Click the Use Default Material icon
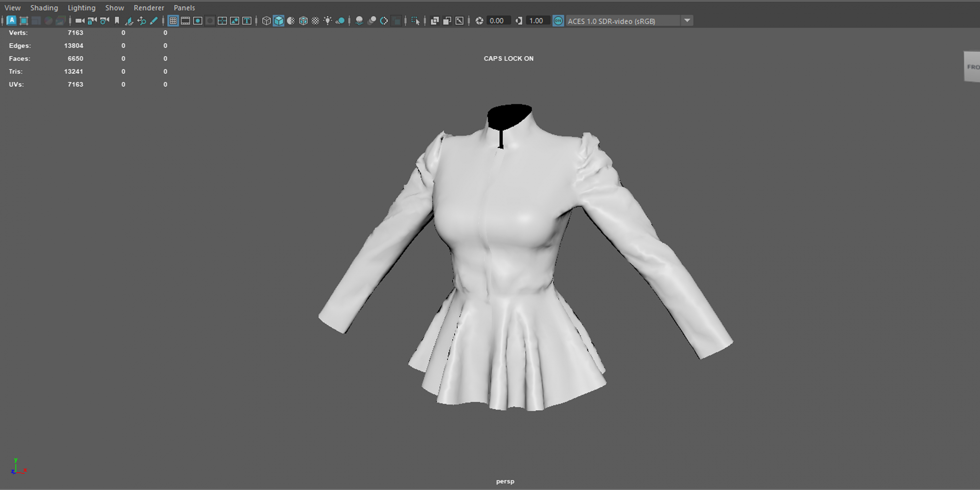Screen dimensions: 980x490 click(x=291, y=20)
